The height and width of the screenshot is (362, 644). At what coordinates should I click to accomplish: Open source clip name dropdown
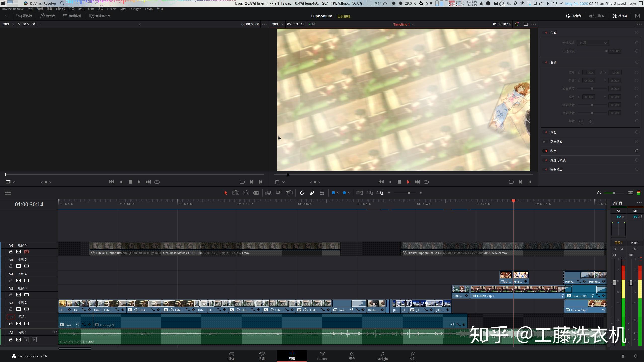pos(139,24)
